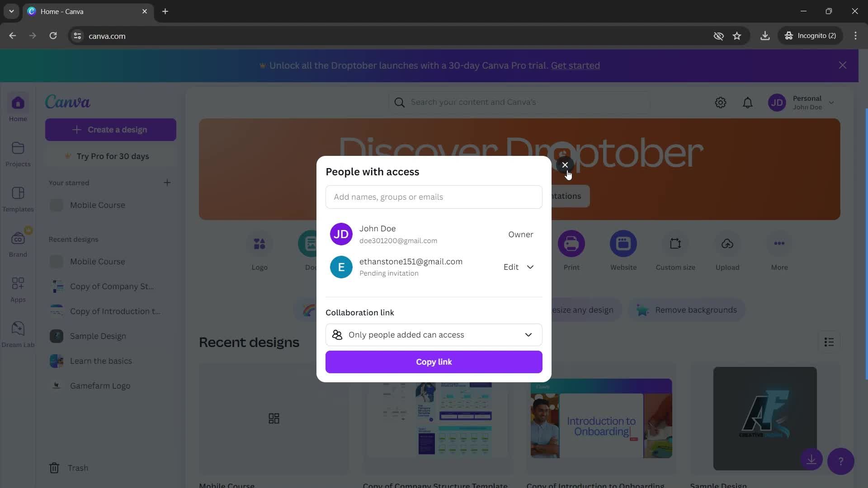
Task: Click the Canva logo
Action: 67,102
